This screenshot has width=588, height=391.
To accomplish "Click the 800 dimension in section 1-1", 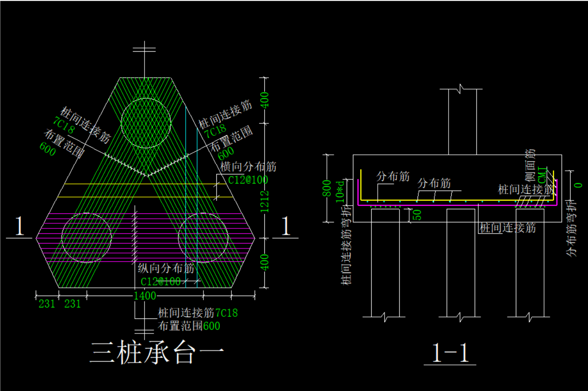I will coord(327,188).
